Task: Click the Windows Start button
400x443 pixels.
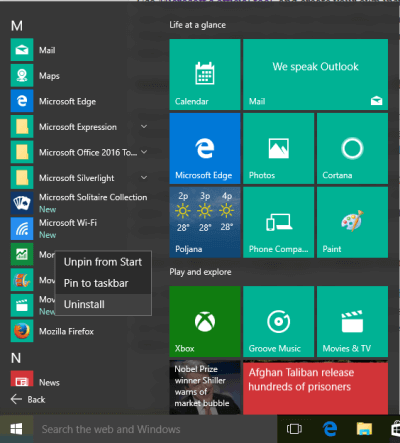Action: pyautogui.click(x=16, y=429)
